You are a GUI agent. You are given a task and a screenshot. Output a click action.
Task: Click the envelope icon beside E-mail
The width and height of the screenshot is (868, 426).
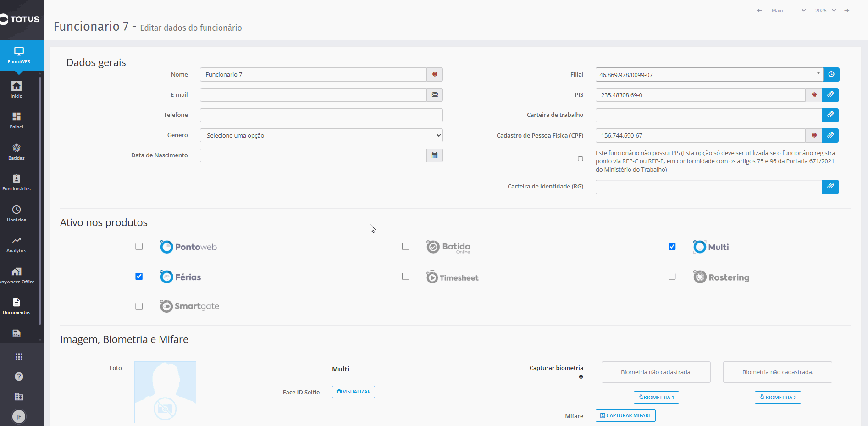[435, 95]
